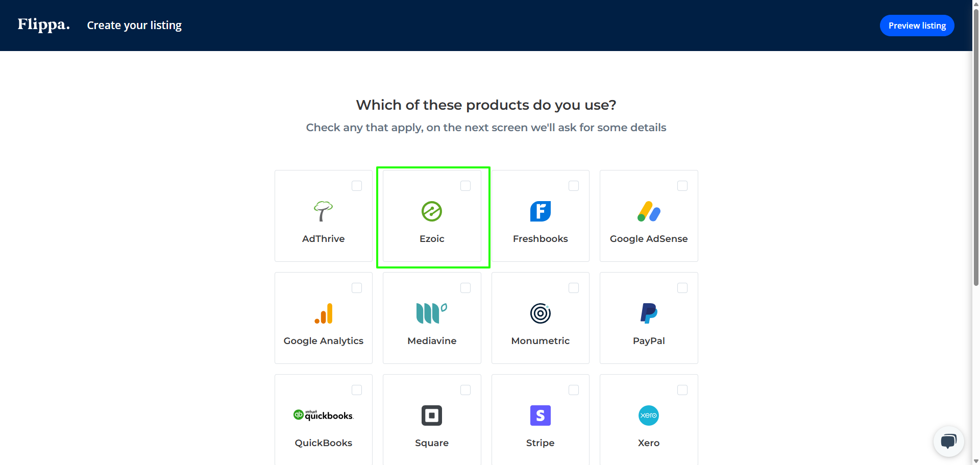980x465 pixels.
Task: Click the AdThrive tree logo
Action: pyautogui.click(x=323, y=211)
